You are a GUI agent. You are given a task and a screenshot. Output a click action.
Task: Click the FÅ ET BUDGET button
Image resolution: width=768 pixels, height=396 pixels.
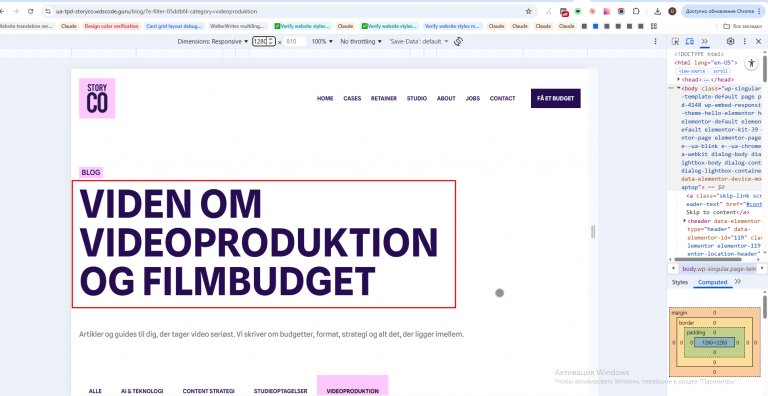click(x=555, y=99)
